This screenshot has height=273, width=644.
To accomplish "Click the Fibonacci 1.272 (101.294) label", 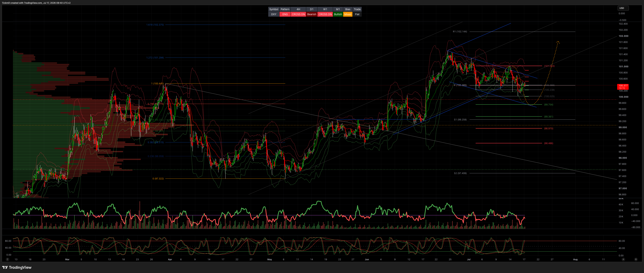I will (x=155, y=58).
